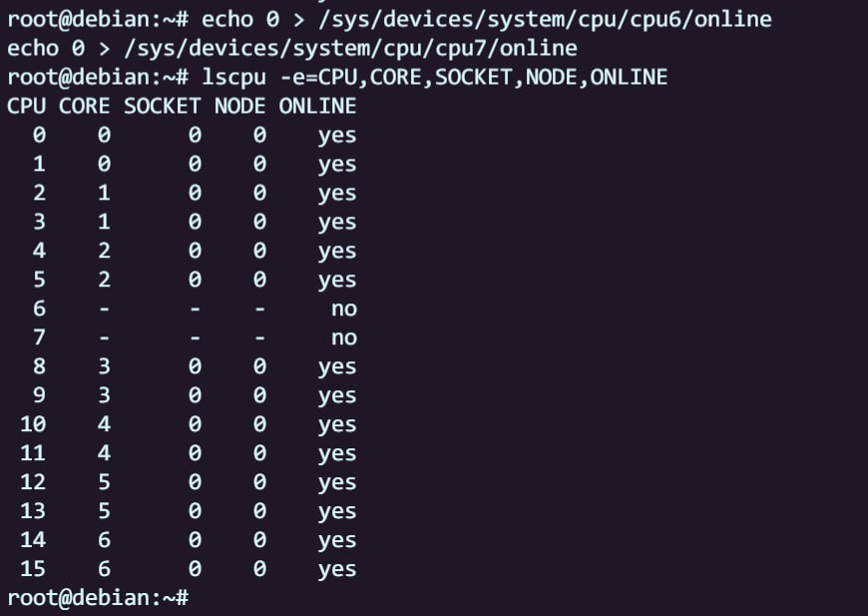Click CPU number 10 in the table
Image resolution: width=868 pixels, height=616 pixels.
[x=32, y=425]
